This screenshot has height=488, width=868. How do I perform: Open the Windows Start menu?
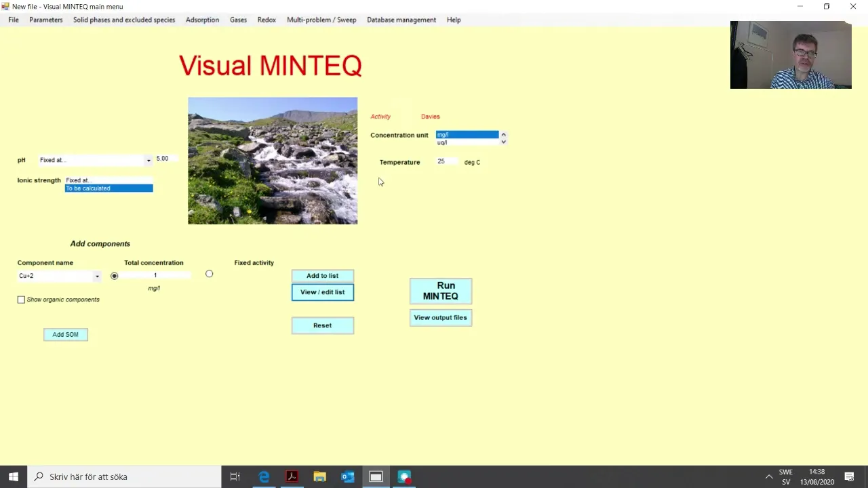point(14,476)
